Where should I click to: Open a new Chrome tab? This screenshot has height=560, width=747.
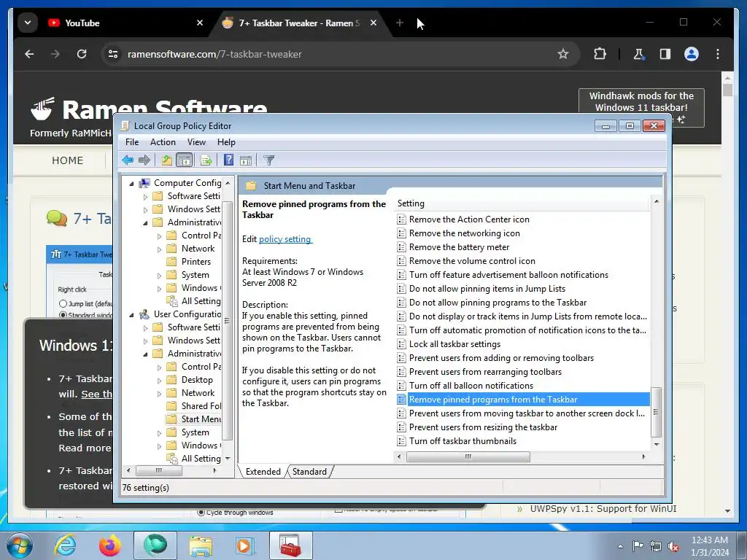[400, 23]
